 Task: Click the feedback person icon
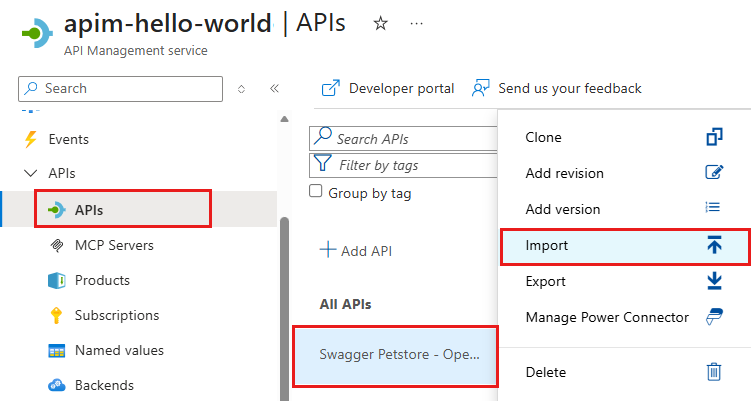click(x=481, y=88)
